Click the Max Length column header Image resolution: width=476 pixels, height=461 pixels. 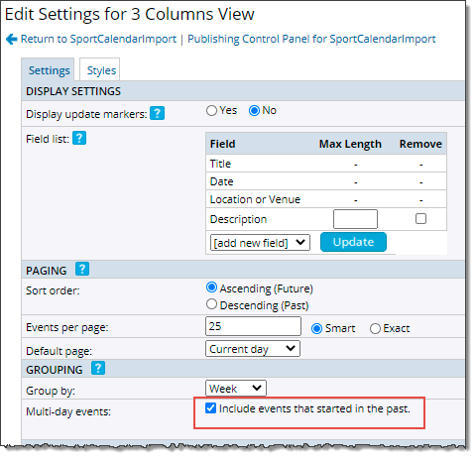[x=350, y=144]
